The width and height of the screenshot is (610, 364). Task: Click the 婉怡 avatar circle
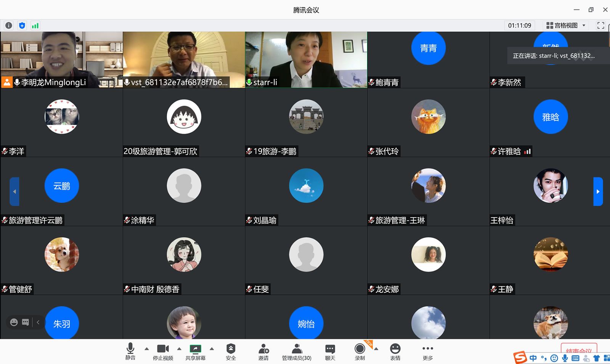click(x=306, y=323)
